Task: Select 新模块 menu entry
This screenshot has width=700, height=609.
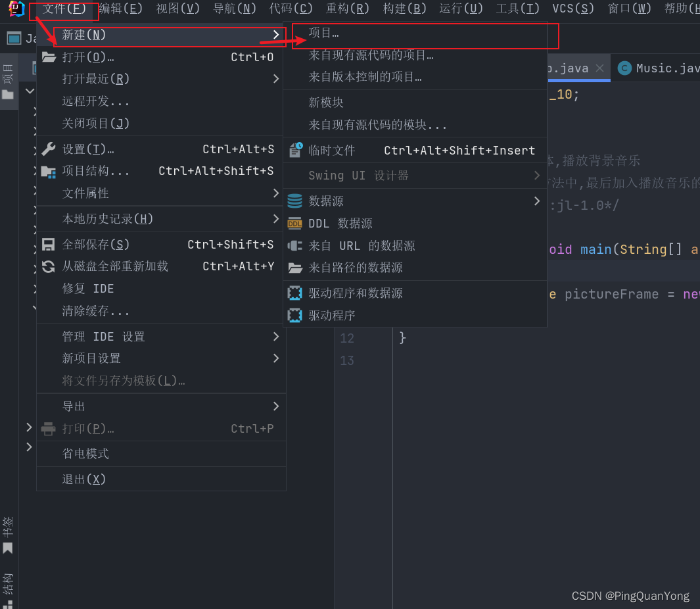Action: (415, 103)
